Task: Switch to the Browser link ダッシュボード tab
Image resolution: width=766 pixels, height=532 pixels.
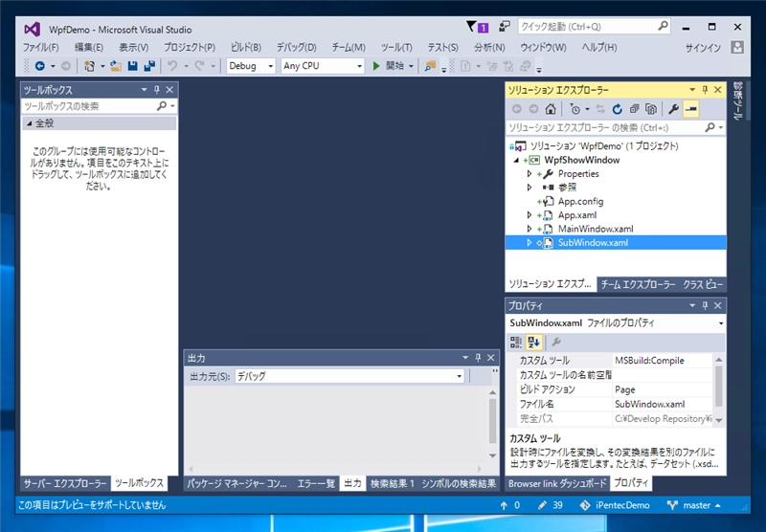Action: click(557, 483)
